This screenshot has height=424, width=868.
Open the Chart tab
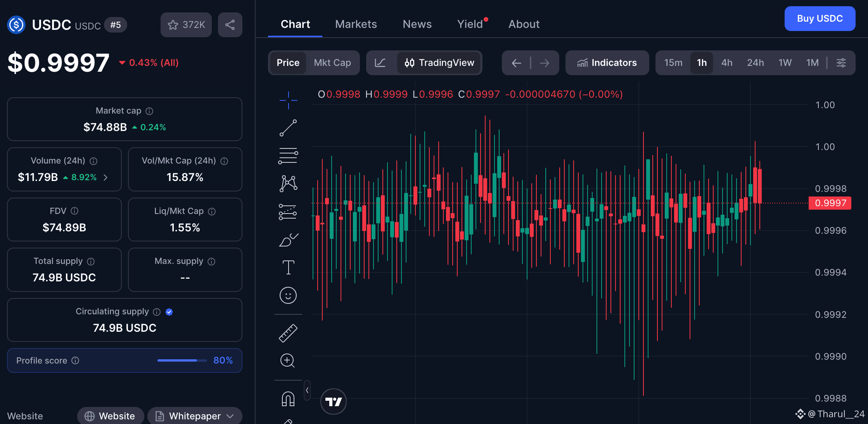click(295, 24)
